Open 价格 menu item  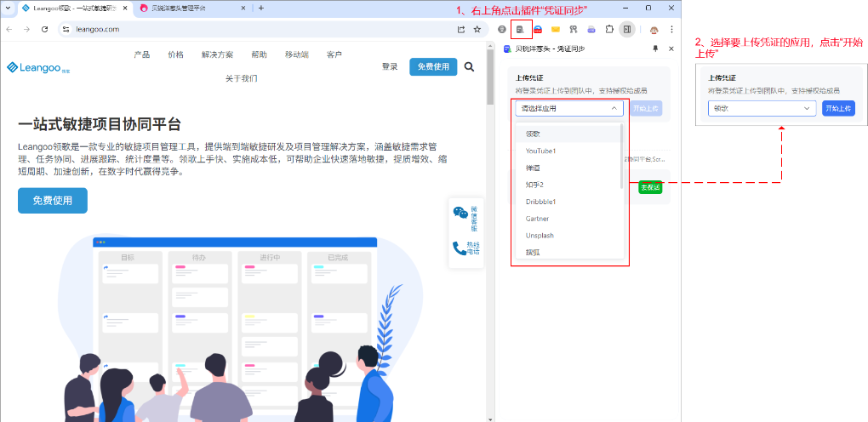tap(175, 54)
